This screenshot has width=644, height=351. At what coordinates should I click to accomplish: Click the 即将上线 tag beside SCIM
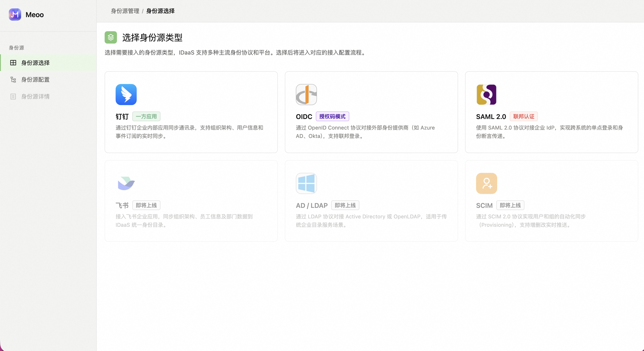click(510, 205)
